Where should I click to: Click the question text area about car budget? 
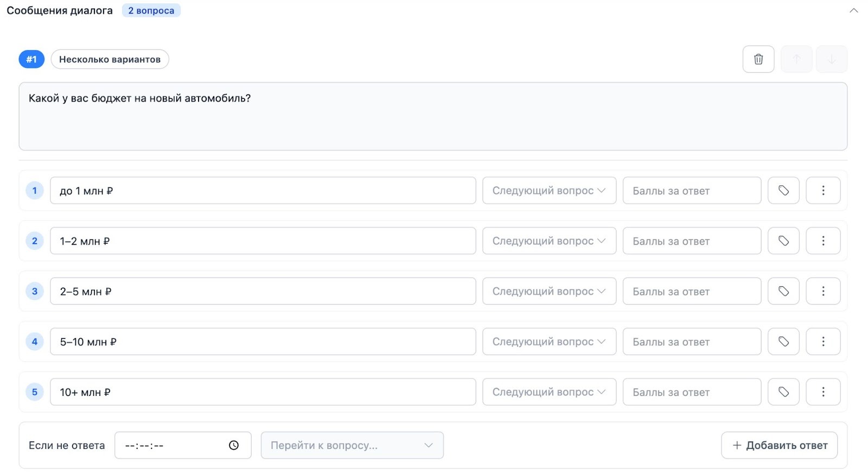(433, 116)
